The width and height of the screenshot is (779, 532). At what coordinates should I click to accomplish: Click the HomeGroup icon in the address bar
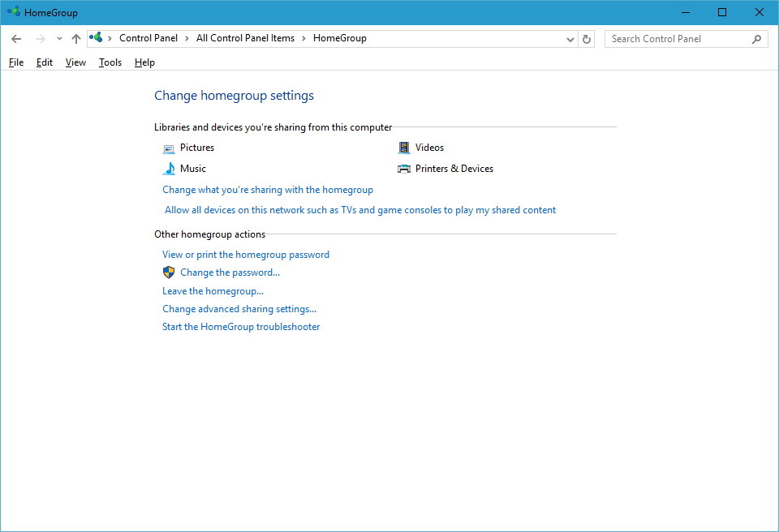point(95,37)
